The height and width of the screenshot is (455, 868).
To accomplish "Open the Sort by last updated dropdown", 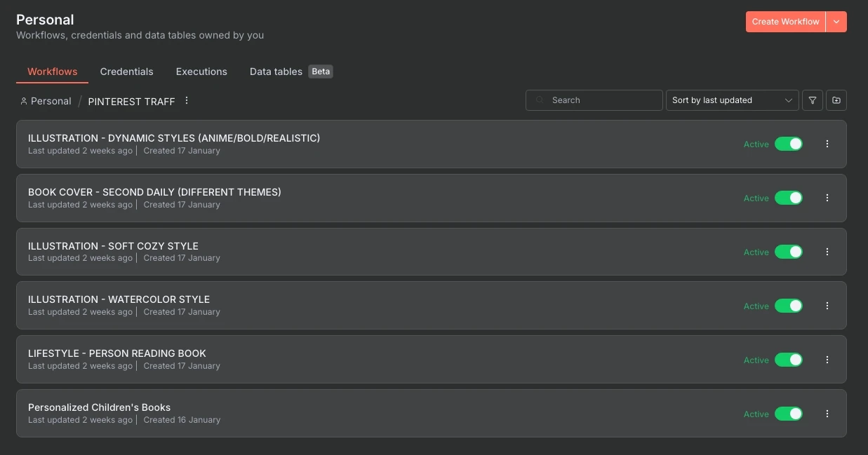I will (732, 100).
